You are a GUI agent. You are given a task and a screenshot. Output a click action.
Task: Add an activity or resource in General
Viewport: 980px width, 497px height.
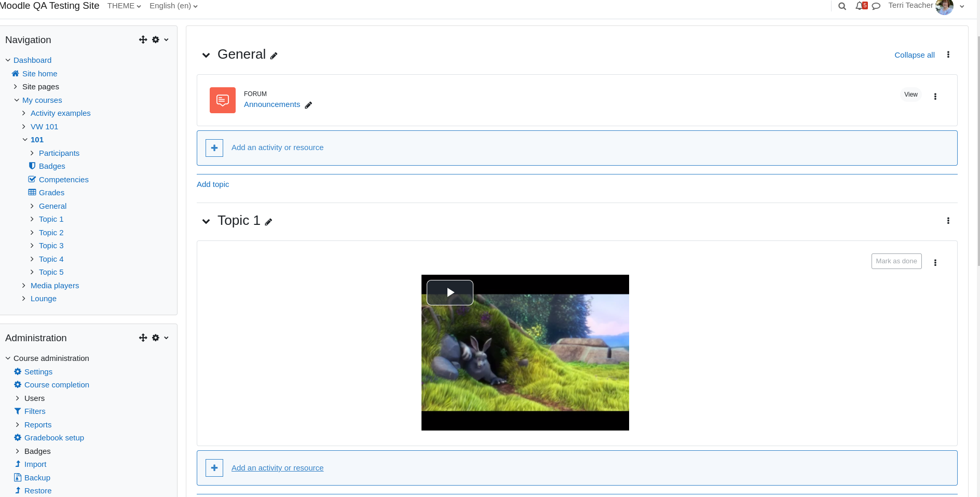click(x=278, y=147)
